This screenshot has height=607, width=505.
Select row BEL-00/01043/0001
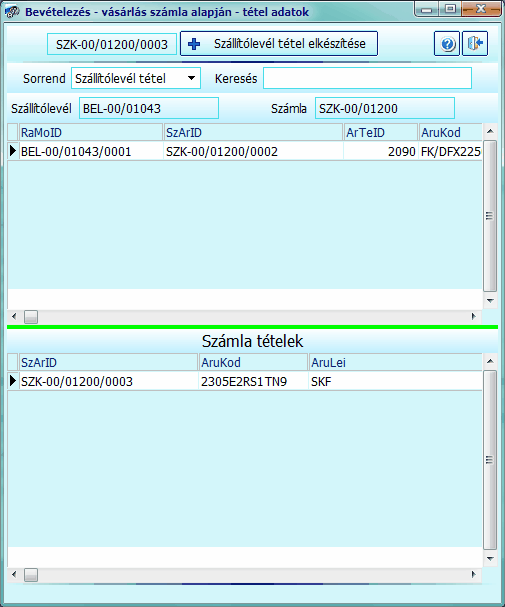click(245, 151)
